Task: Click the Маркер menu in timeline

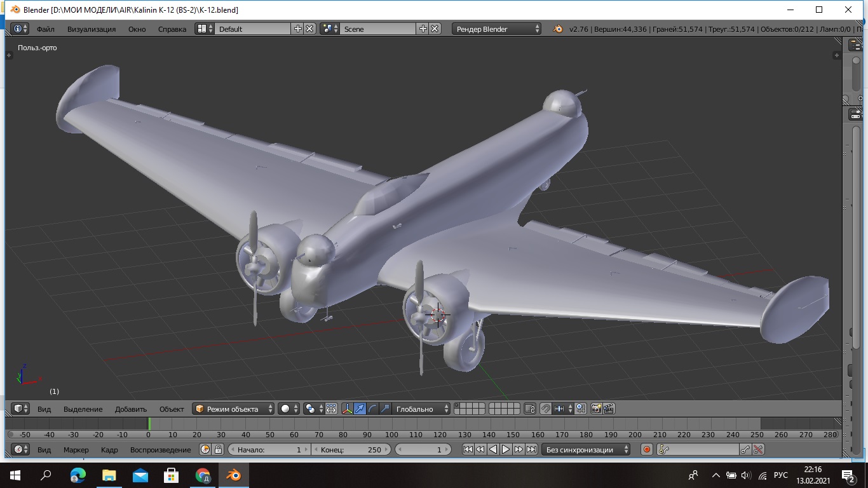Action: coord(76,449)
